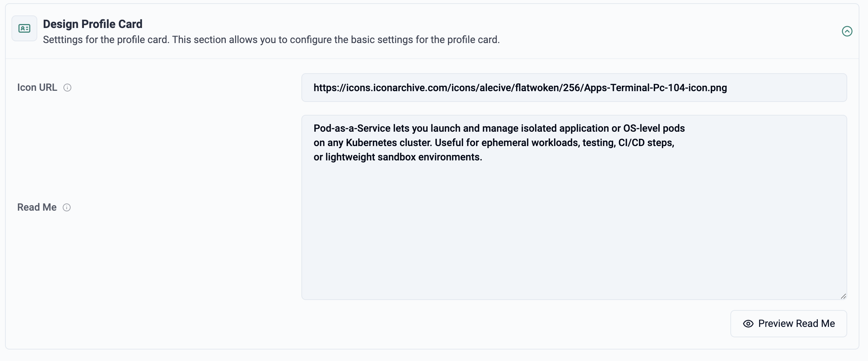Click the Read Me field label
This screenshot has height=361, width=868.
[x=37, y=207]
